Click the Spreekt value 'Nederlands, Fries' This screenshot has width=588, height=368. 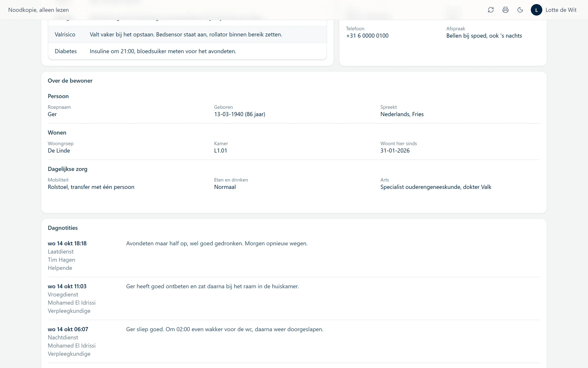click(402, 114)
